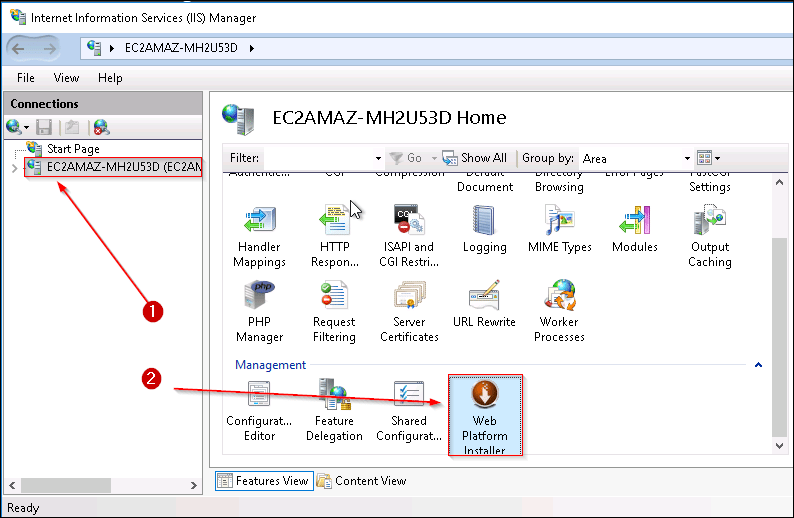Open Worker Processes
This screenshot has height=518, width=794.
pos(559,311)
